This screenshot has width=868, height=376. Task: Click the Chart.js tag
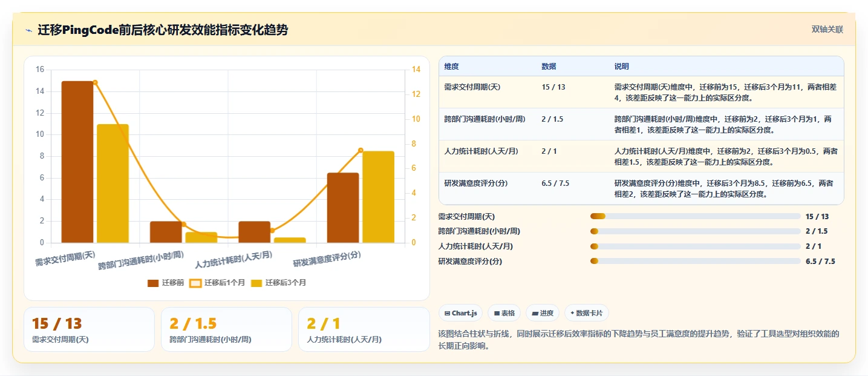pos(460,313)
